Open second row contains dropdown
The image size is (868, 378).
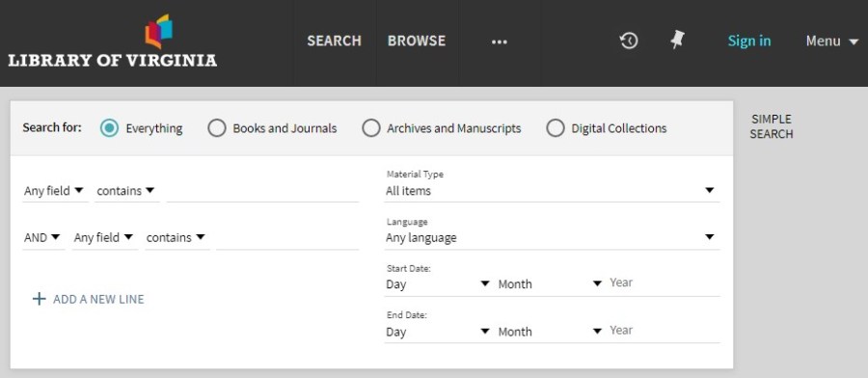coord(176,238)
